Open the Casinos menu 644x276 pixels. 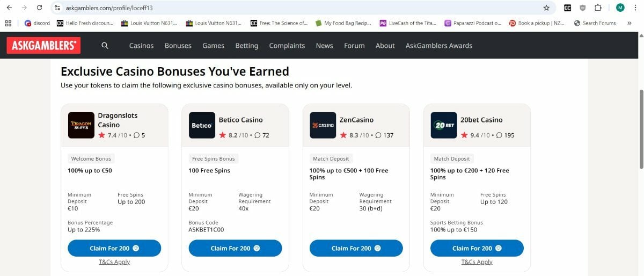pyautogui.click(x=141, y=46)
